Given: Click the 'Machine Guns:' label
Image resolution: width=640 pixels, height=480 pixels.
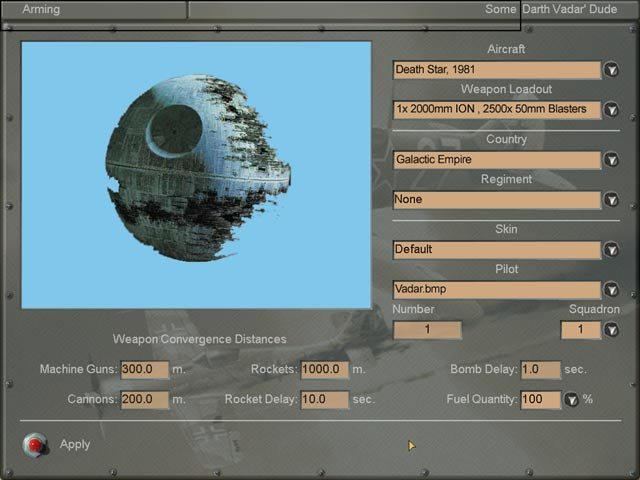Looking at the screenshot, I should click(78, 369).
